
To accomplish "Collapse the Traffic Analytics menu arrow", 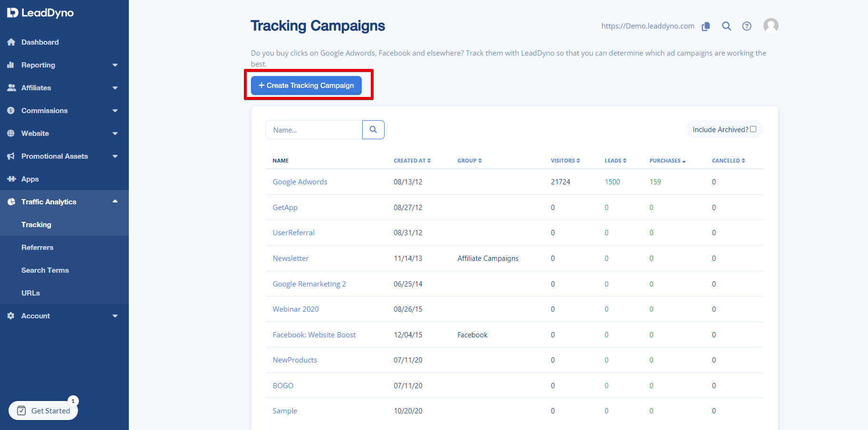I will 115,201.
